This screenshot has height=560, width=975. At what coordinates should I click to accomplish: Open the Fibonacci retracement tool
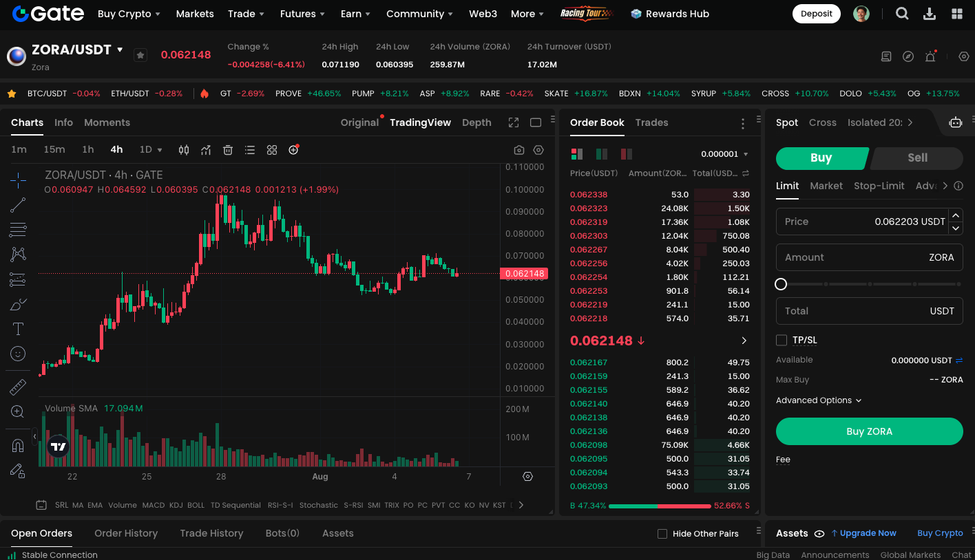pos(18,230)
